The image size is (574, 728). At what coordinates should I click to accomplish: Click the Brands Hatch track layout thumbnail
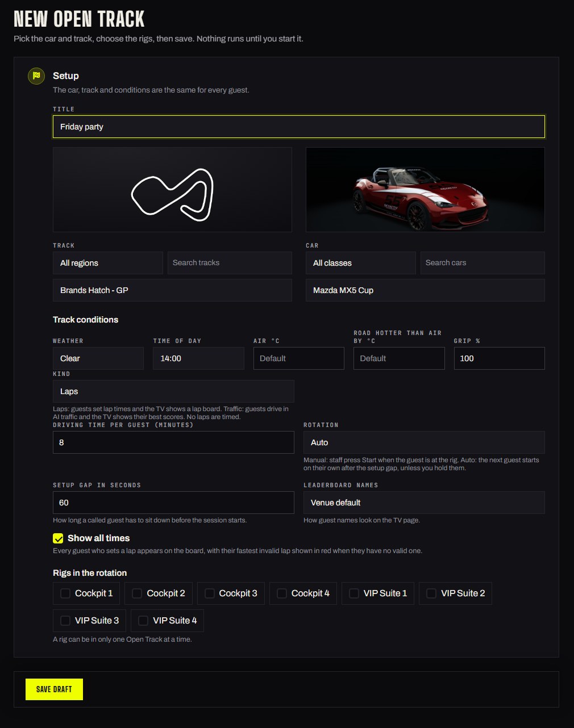point(172,190)
